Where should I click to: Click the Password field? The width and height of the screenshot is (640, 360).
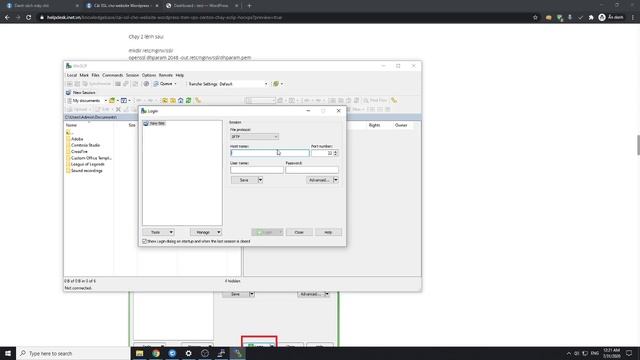(x=312, y=170)
